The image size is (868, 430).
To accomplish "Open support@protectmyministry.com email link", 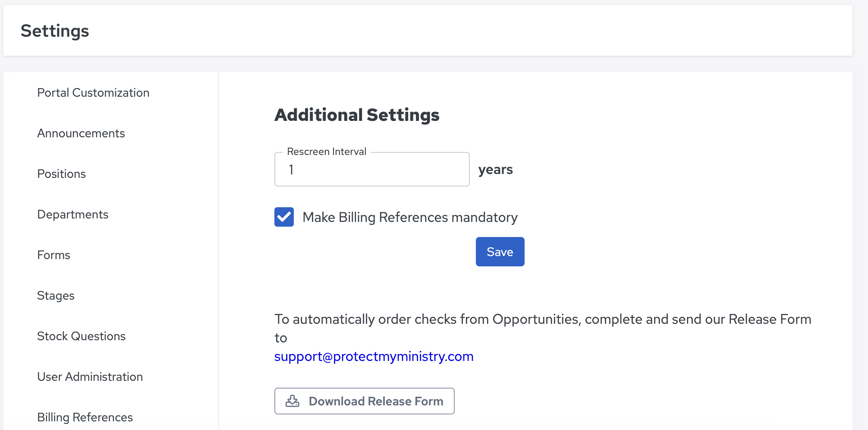I will (x=374, y=357).
